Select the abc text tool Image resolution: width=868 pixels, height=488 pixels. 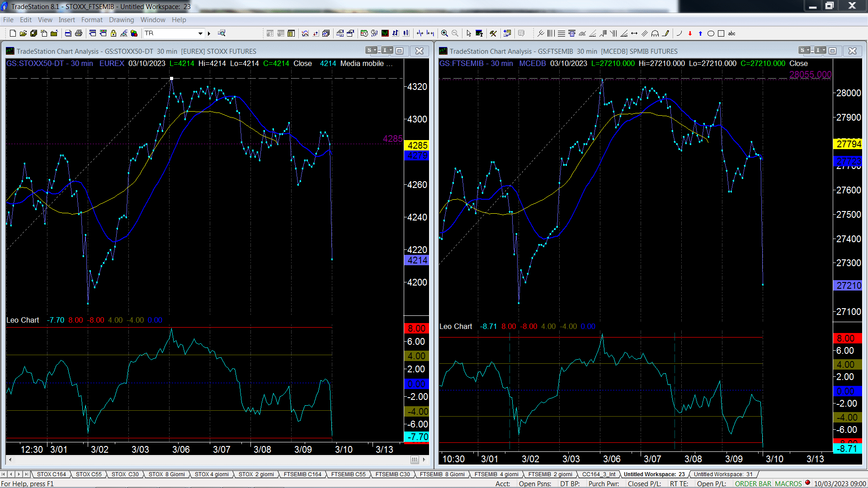(x=731, y=33)
